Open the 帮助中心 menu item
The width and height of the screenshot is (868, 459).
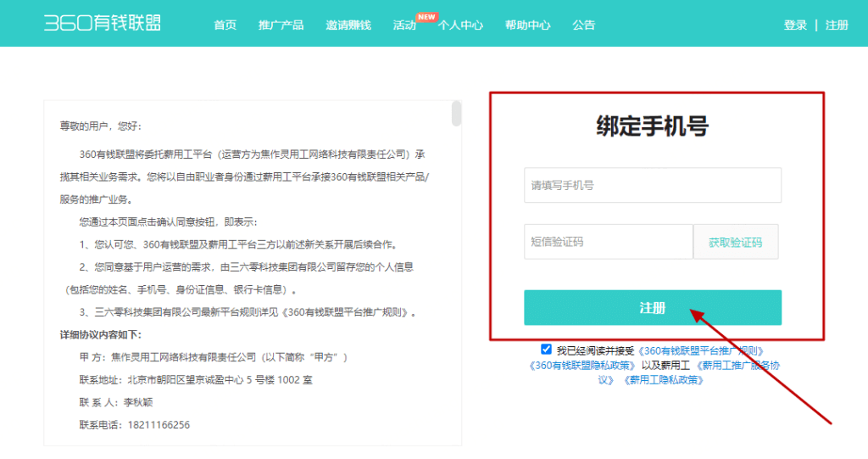click(527, 25)
